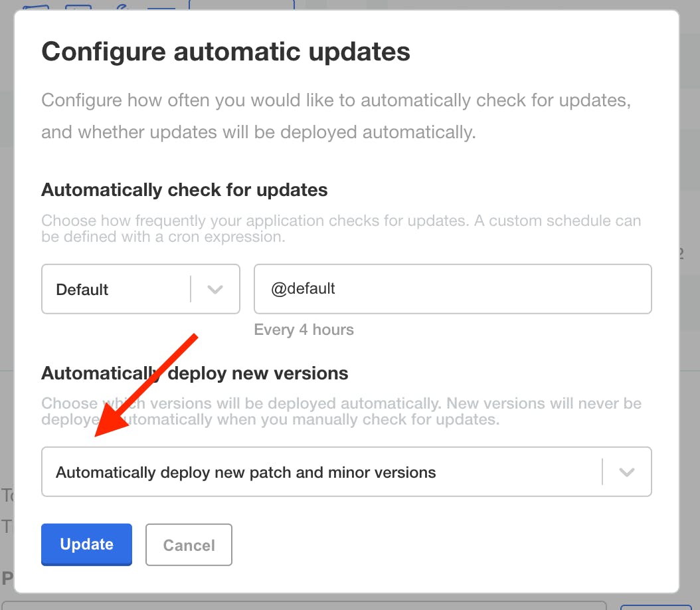Click the Update button
The height and width of the screenshot is (610, 700).
tap(86, 544)
